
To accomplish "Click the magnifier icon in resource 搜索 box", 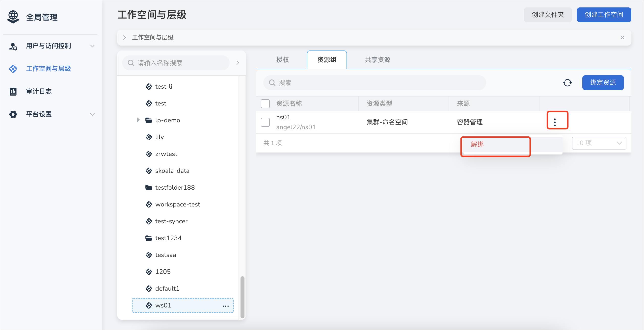I will coord(272,83).
